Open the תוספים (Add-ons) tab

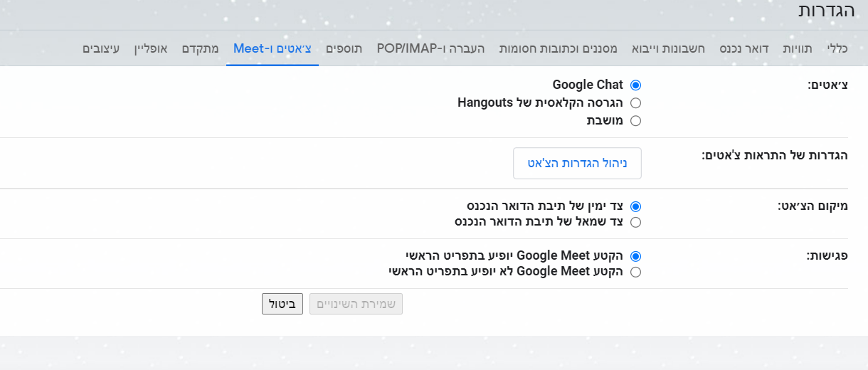click(344, 48)
